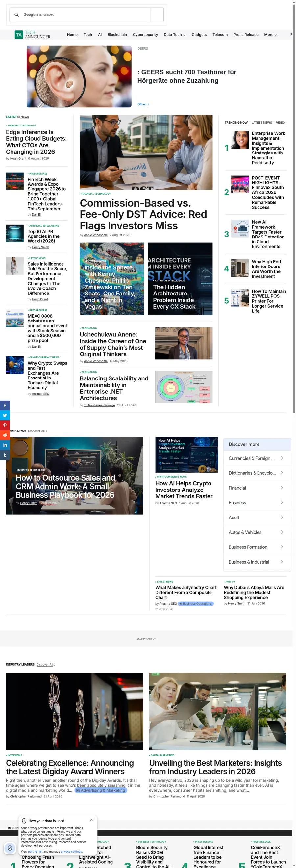This screenshot has width=296, height=868.
Task: Open Cybersecurity nav item
Action: 145,35
